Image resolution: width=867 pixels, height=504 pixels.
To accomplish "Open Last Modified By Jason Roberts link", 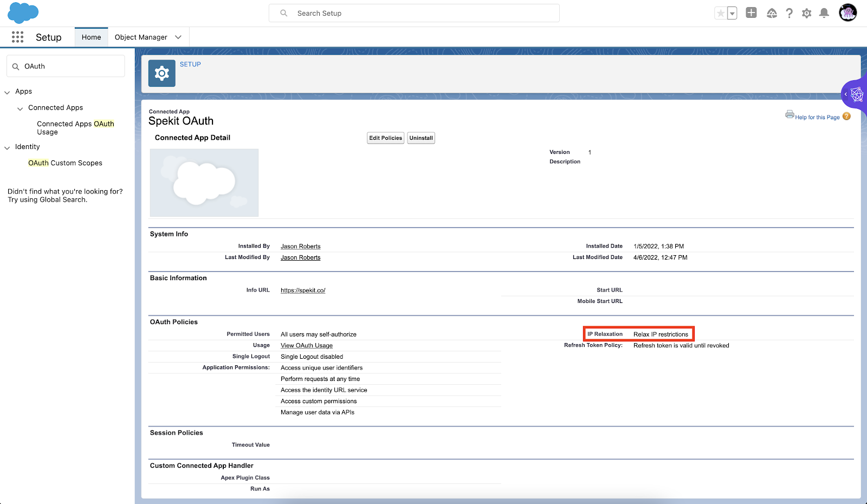I will point(300,257).
